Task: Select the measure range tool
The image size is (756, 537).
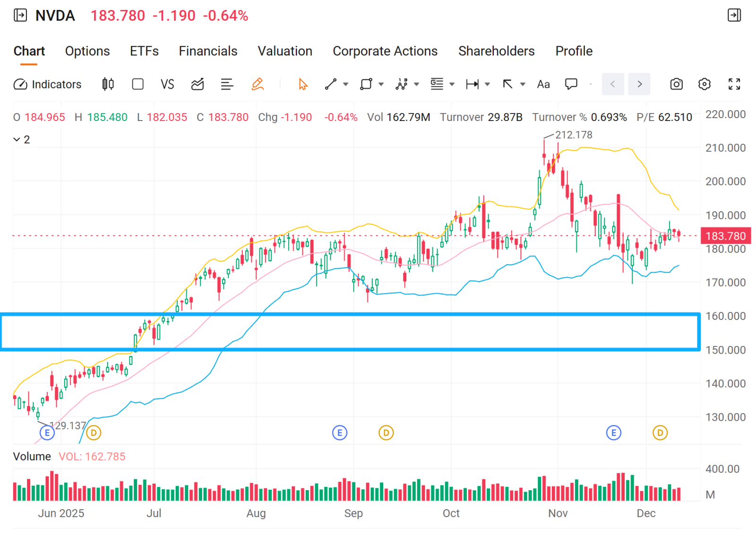Action: pos(472,84)
